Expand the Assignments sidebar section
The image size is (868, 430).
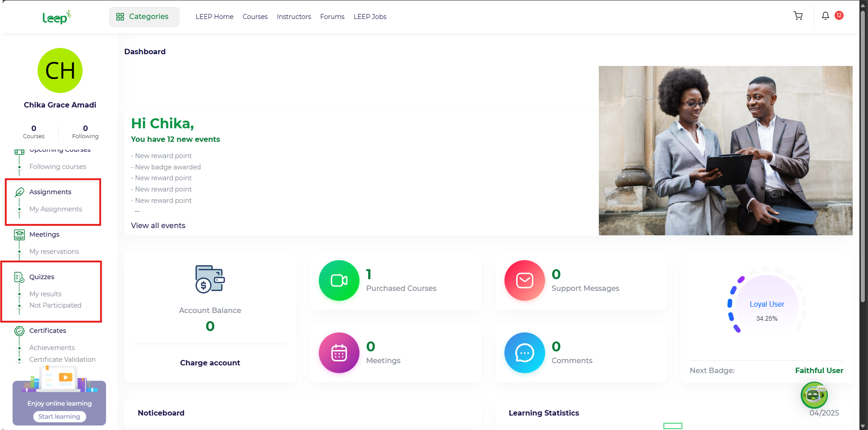tap(50, 192)
